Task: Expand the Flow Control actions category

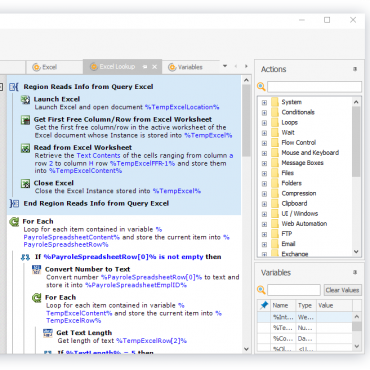Action: coord(264,143)
